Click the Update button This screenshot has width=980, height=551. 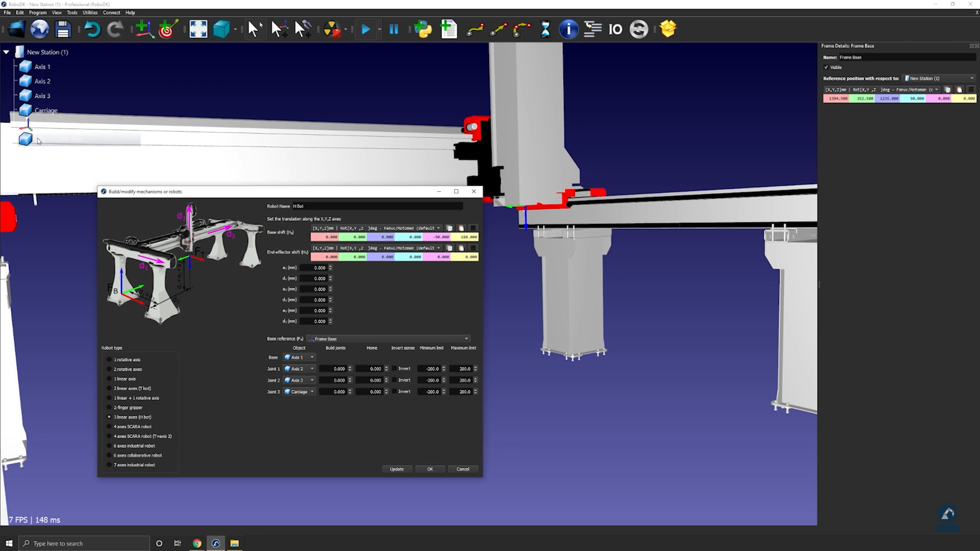tap(397, 469)
